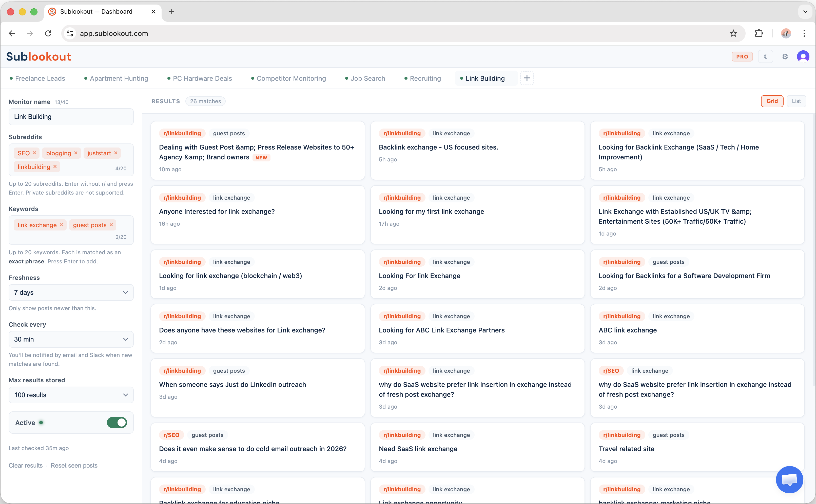
Task: Open 'Travel related site' post
Action: pyautogui.click(x=627, y=449)
